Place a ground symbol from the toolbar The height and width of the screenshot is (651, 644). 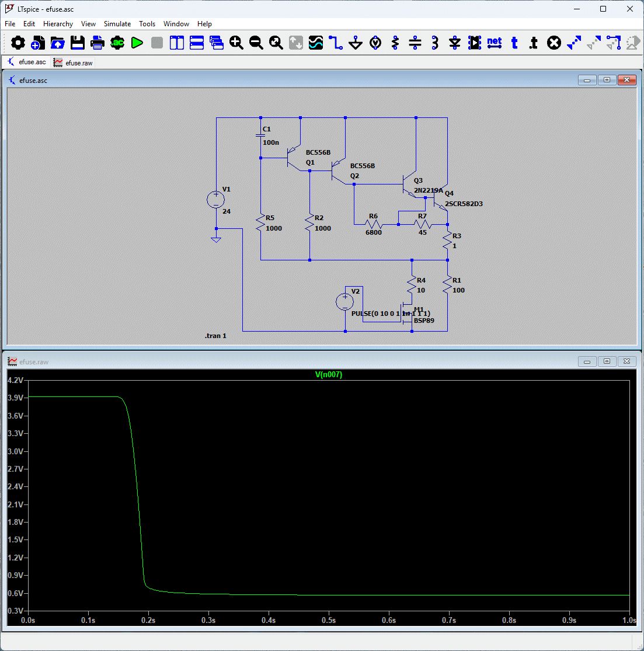pos(356,43)
